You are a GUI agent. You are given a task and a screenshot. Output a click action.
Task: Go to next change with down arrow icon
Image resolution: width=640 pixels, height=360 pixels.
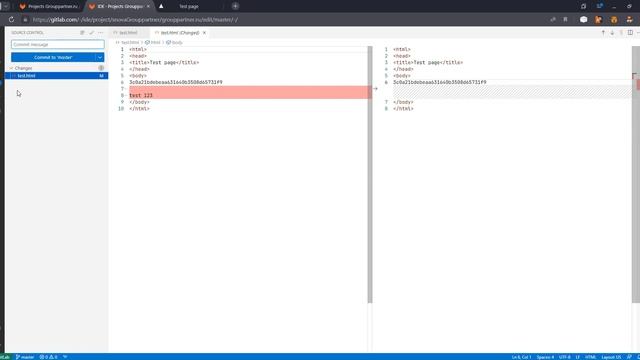tap(612, 33)
